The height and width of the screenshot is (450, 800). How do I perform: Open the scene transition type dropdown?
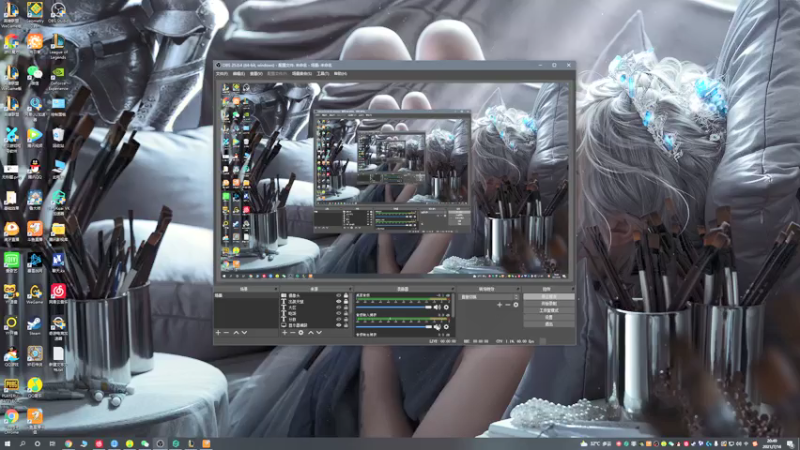point(489,297)
